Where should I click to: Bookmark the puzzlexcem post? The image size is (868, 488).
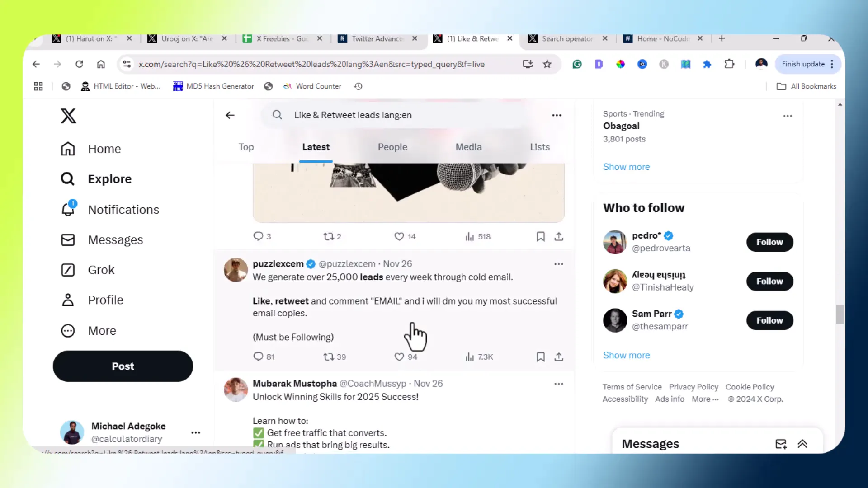540,357
